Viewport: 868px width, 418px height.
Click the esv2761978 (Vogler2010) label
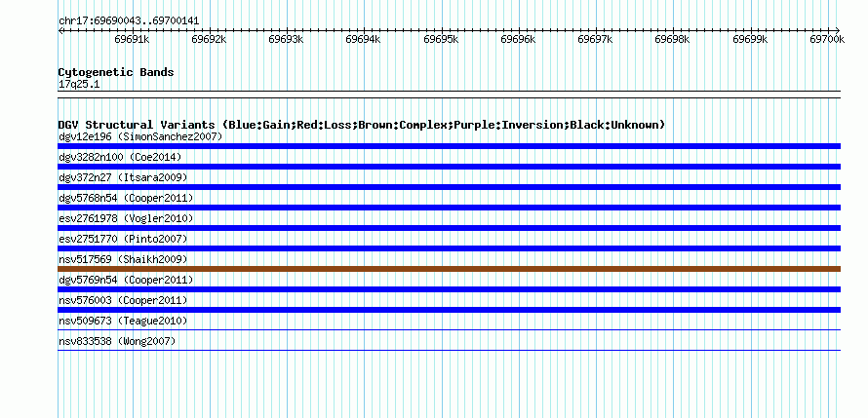coord(126,218)
